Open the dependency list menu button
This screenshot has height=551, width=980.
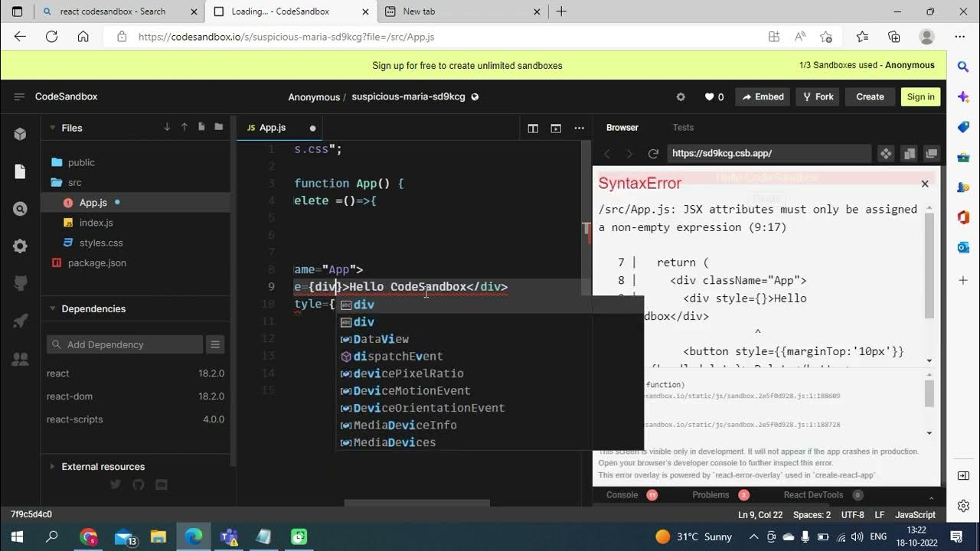click(215, 344)
